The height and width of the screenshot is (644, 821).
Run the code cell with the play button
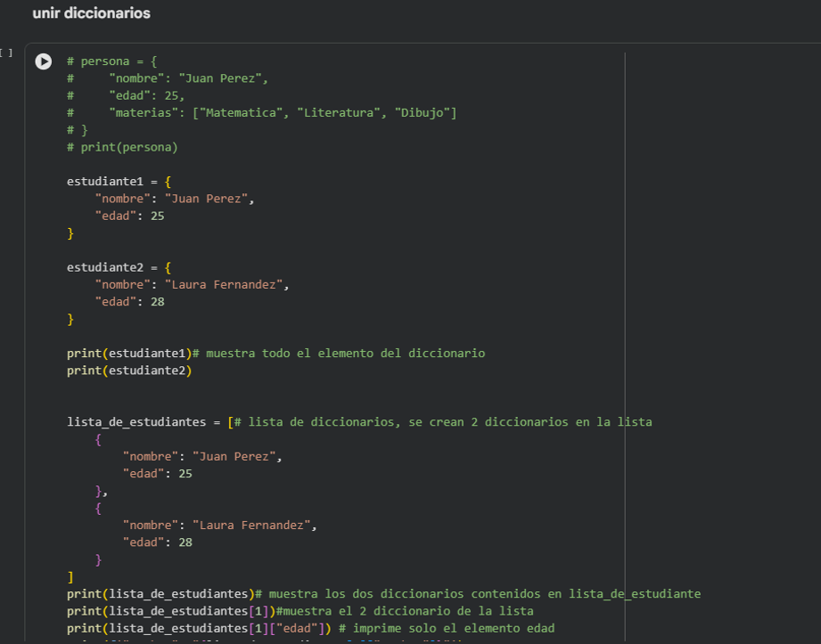(x=44, y=61)
